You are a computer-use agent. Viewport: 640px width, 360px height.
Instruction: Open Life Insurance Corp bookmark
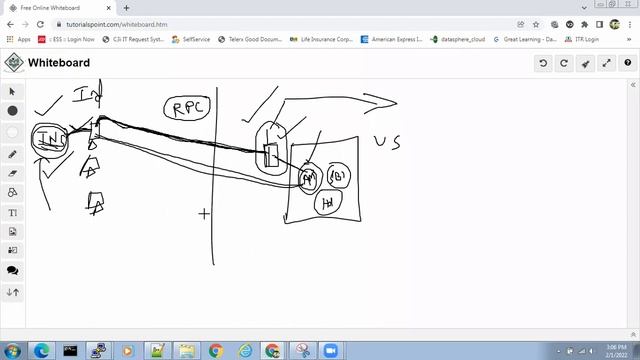click(x=322, y=39)
